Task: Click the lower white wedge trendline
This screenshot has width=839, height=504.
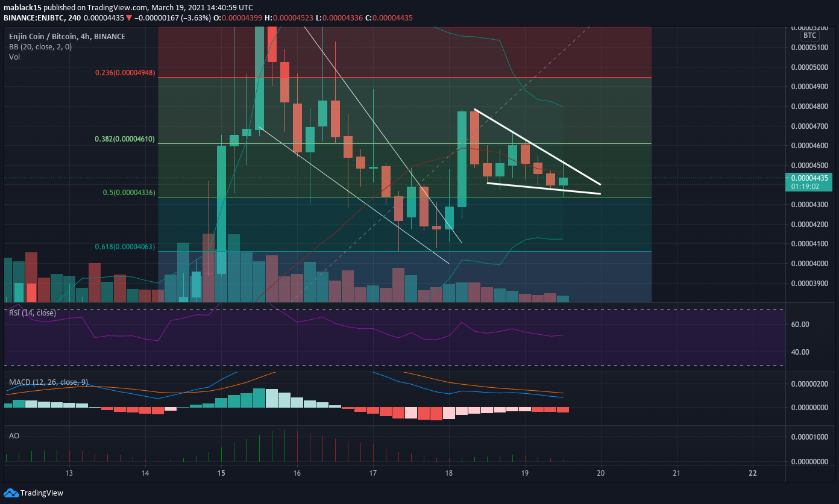Action: pos(544,188)
